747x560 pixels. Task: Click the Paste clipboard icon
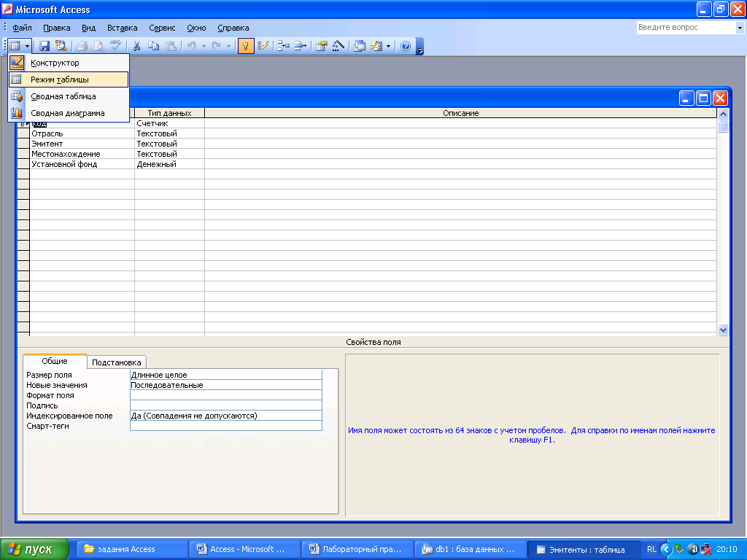coord(170,46)
